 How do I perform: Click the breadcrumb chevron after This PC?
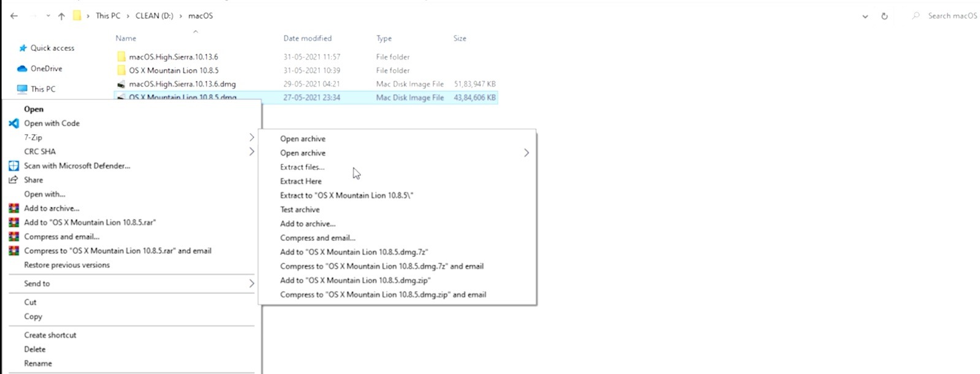coord(129,16)
